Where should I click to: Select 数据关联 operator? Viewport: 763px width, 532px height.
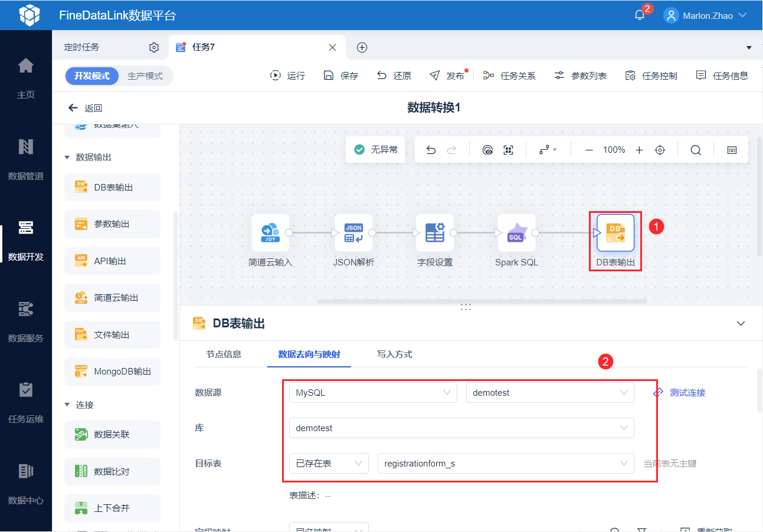pyautogui.click(x=112, y=434)
